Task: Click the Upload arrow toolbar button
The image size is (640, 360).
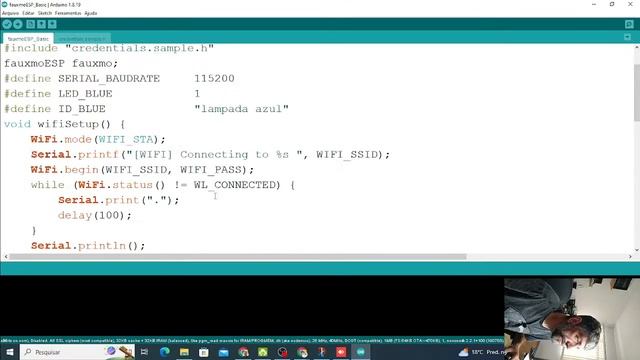Action: pos(18,24)
